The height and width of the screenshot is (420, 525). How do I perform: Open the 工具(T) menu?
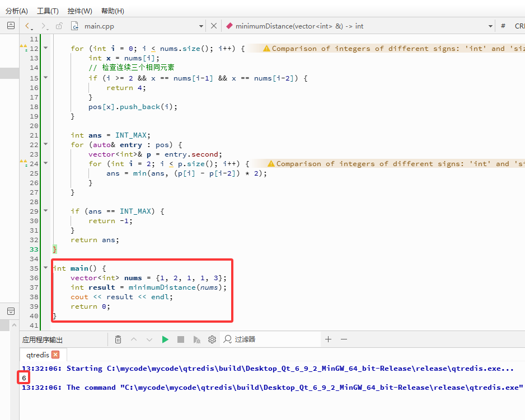click(x=48, y=11)
